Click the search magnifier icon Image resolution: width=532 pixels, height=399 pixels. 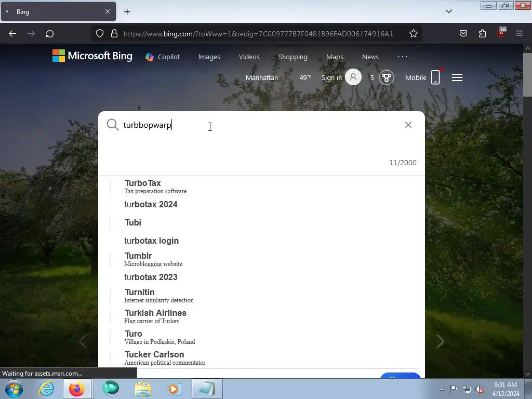[x=113, y=125]
